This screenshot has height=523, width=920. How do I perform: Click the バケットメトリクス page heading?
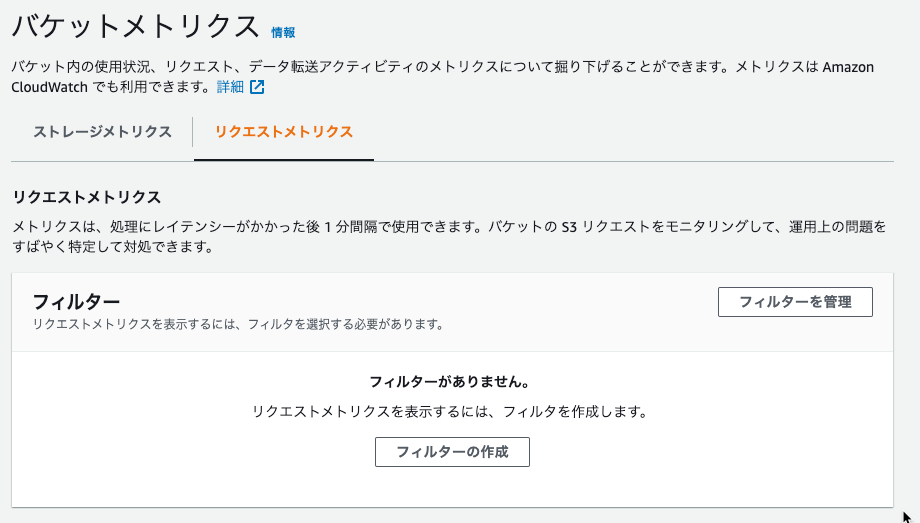(136, 26)
